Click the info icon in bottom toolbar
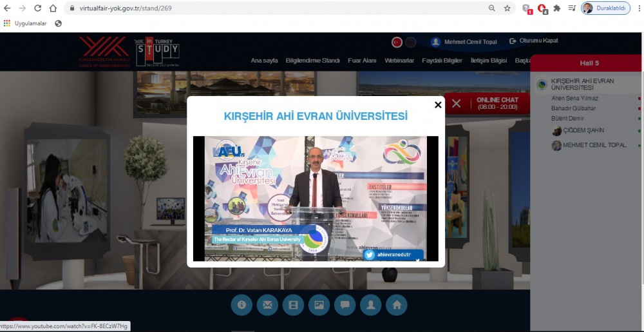 click(241, 304)
